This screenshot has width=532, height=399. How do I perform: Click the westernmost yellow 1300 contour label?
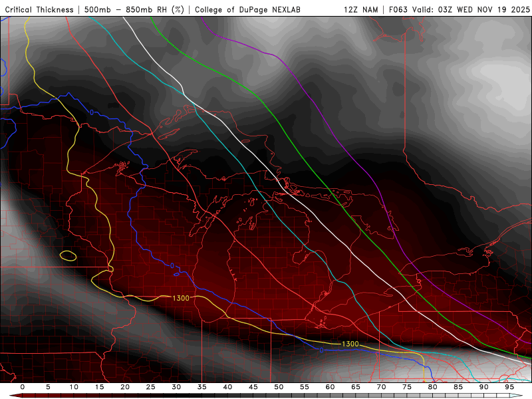181,298
